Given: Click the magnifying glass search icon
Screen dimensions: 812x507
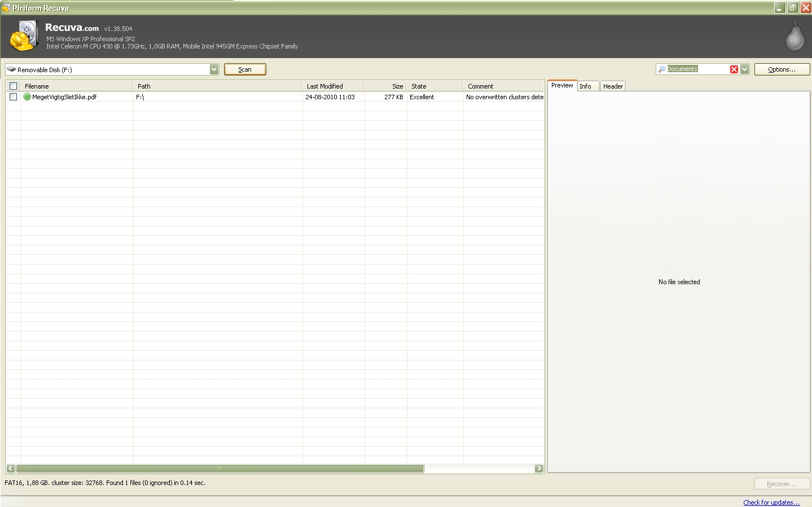Looking at the screenshot, I should tap(662, 69).
